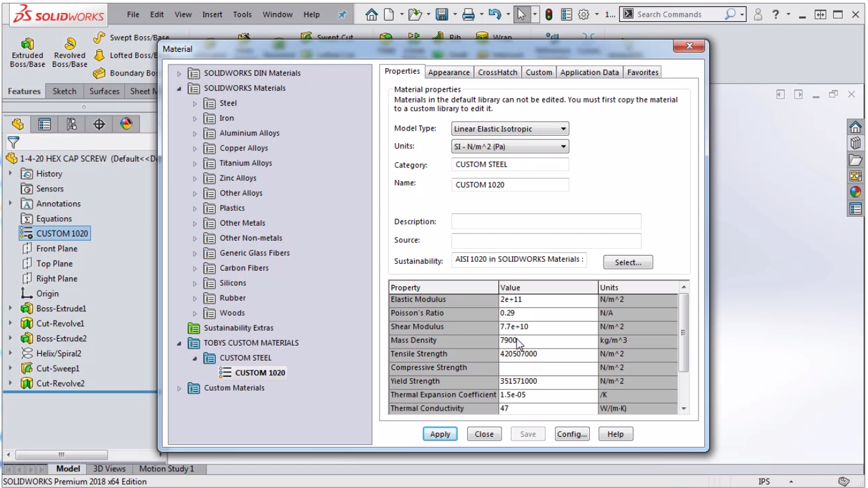Screen dimensions: 868x488
Task: Expand Boss-Extrude1 in feature tree
Action: (x=10, y=308)
